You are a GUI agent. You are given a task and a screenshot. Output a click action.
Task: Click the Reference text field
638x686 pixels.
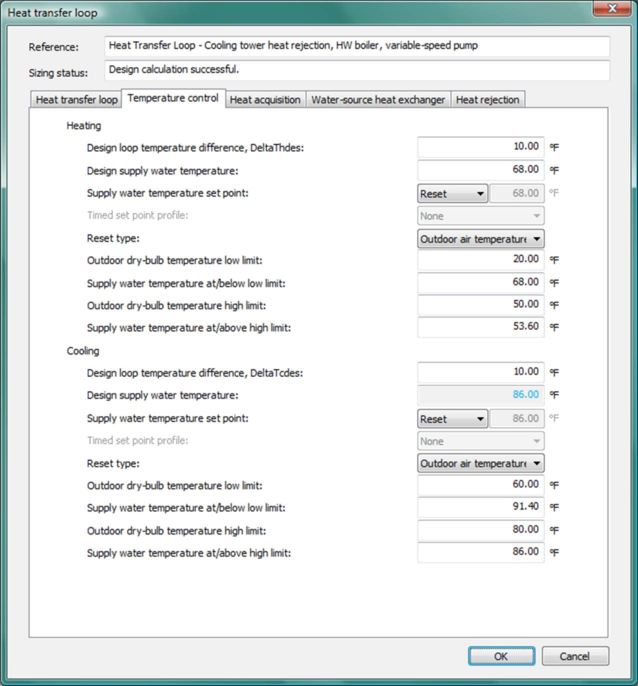356,47
